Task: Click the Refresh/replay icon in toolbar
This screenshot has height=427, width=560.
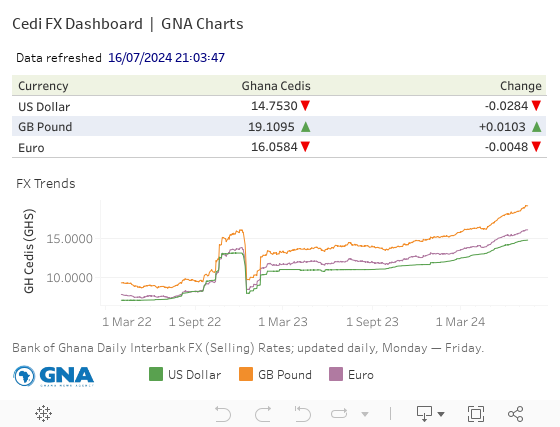Action: [x=339, y=414]
